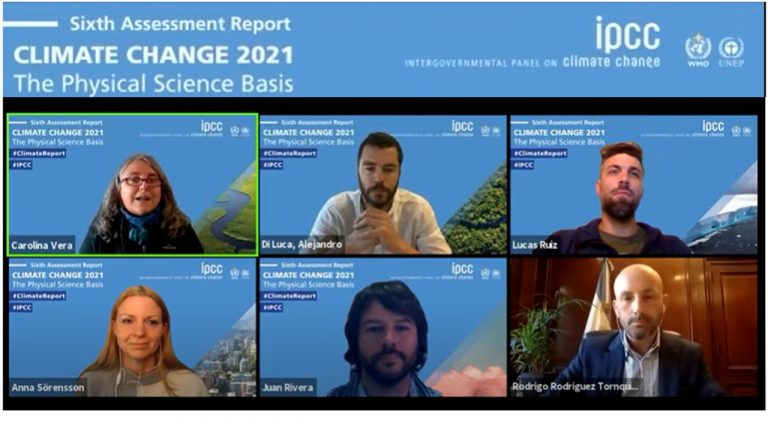
Task: Click #ClimateReport hashtag in Juan Rivera's tile
Action: [x=289, y=296]
